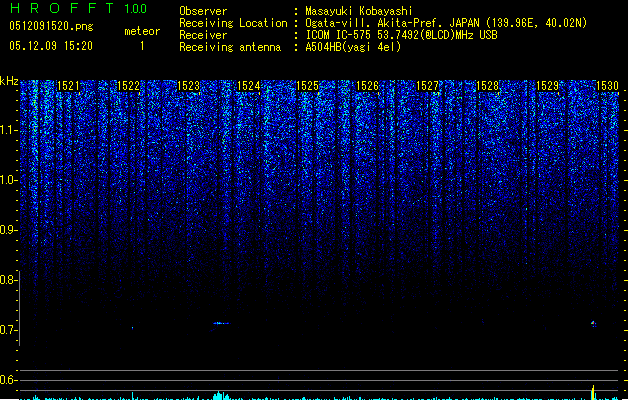Screen dimensions: 629x400
Task: Click the 0.9 kHz axis label
Action: tap(8, 230)
